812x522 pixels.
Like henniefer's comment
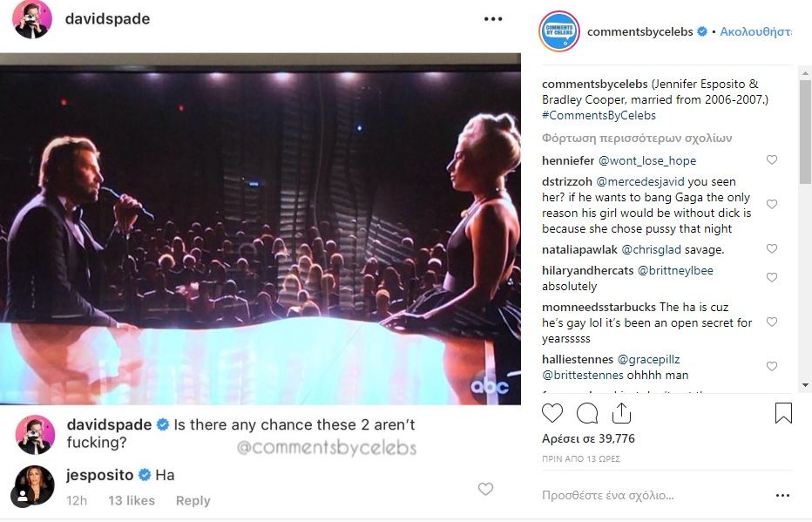[771, 160]
